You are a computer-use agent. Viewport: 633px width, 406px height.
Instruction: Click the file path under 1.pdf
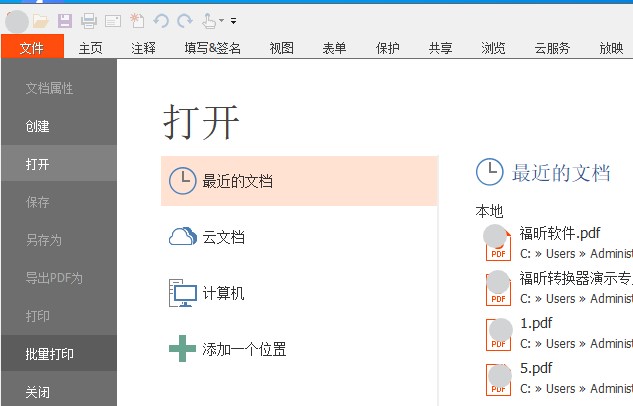(x=576, y=343)
